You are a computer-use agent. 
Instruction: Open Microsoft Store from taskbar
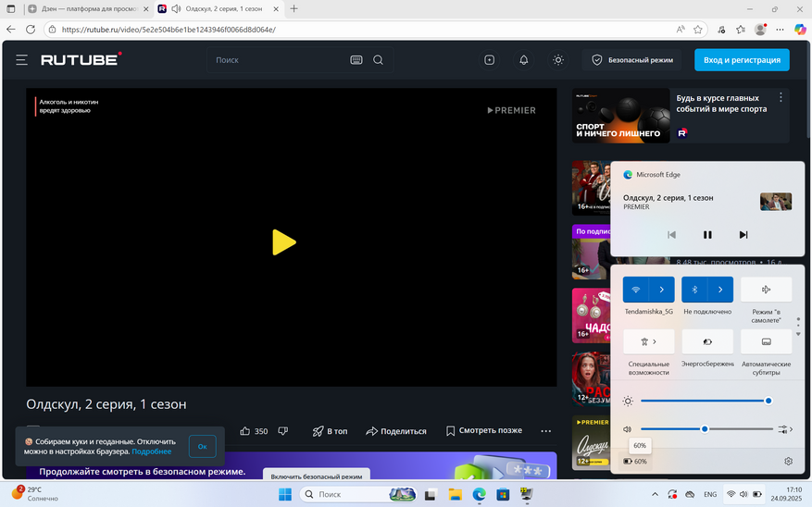tap(503, 495)
